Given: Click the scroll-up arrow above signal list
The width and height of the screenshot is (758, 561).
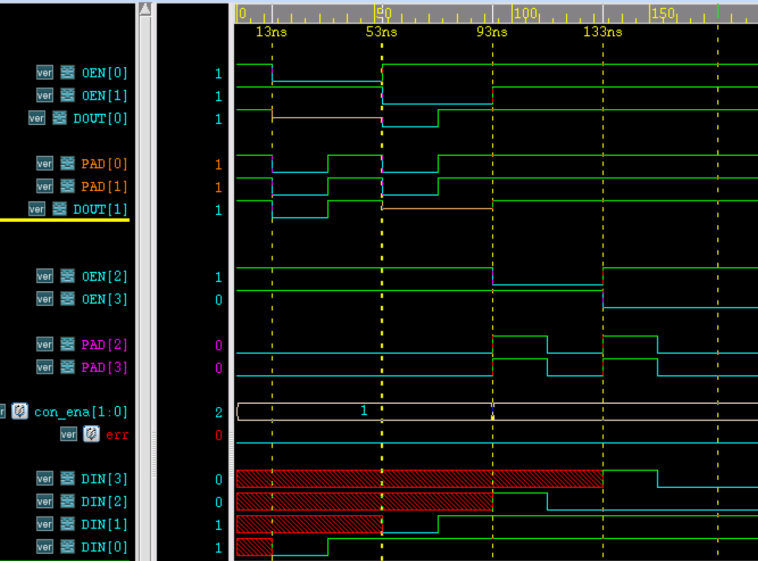Looking at the screenshot, I should (x=145, y=10).
